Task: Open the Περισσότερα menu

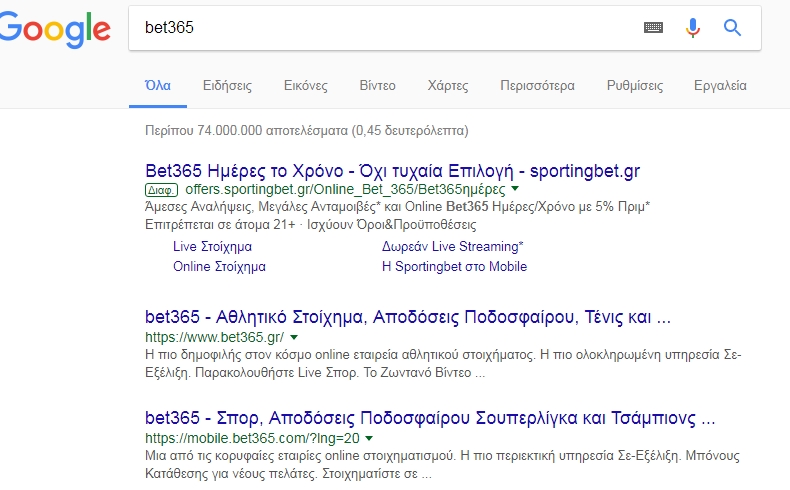Action: coord(537,86)
